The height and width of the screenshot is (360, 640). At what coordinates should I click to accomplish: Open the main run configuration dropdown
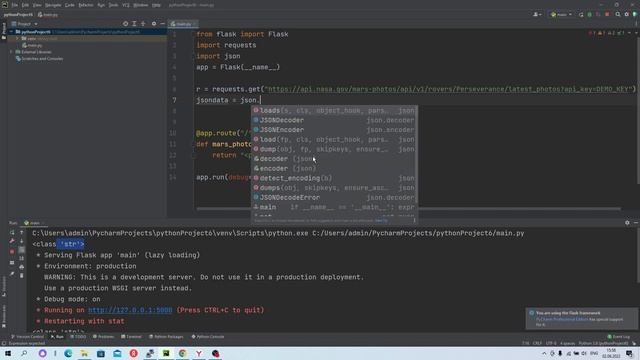click(x=561, y=15)
